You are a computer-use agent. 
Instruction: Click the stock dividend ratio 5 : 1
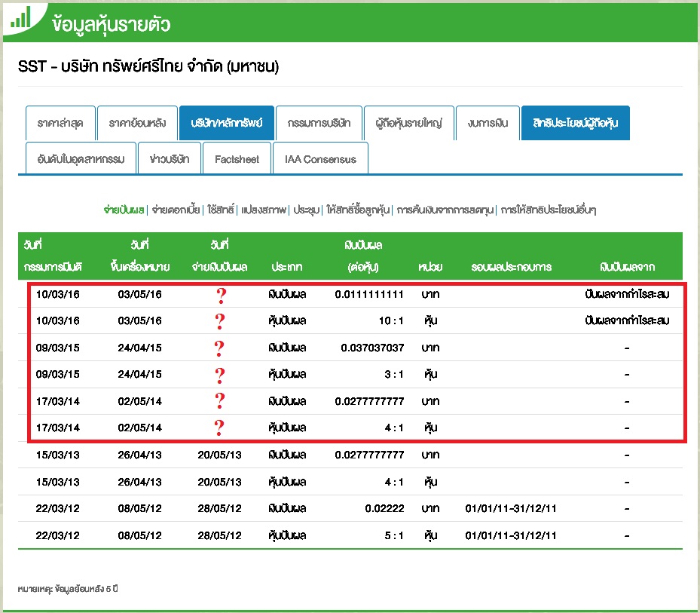(x=394, y=535)
